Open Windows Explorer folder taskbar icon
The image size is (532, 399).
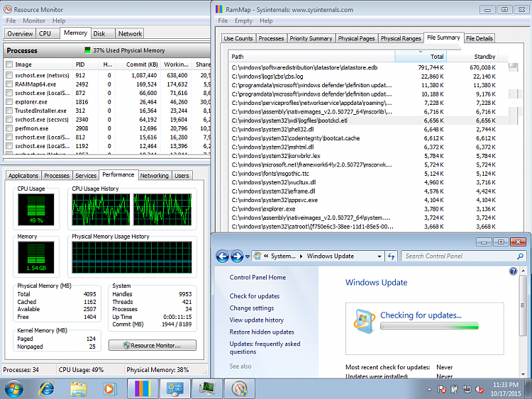coord(78,388)
